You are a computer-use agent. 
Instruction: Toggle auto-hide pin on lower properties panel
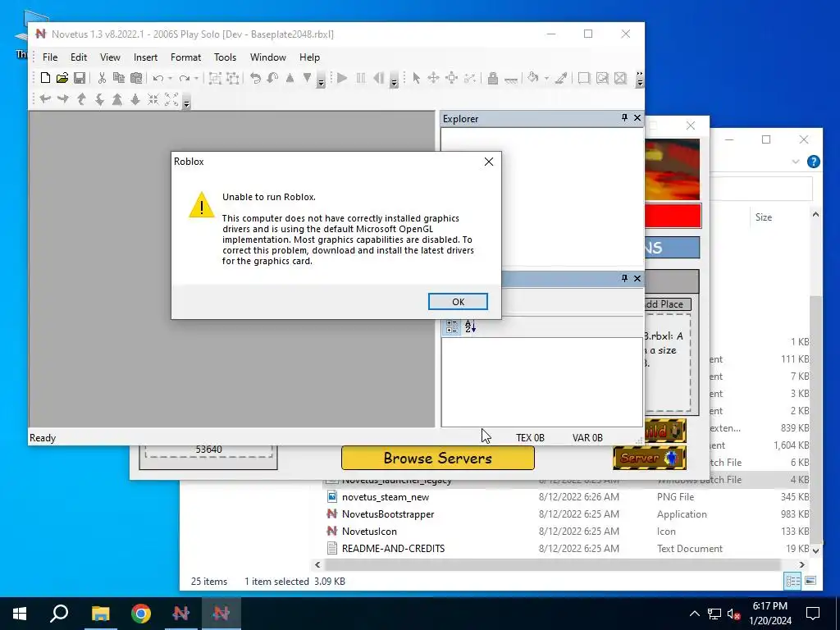(624, 278)
